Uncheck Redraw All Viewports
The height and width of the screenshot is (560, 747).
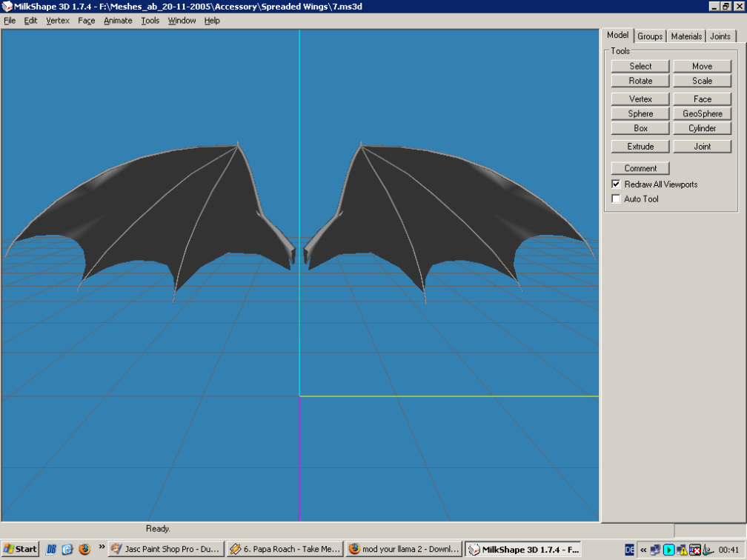coord(616,184)
